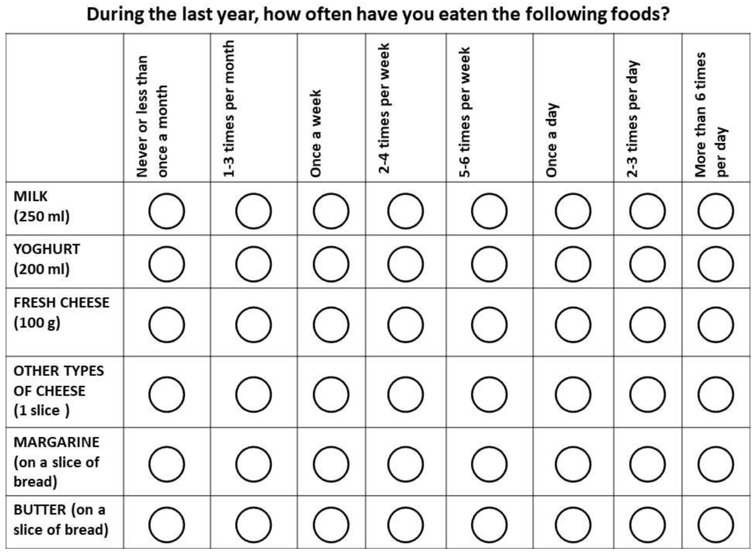Choose Margarine 'Once a day' option
The width and height of the screenshot is (756, 555).
pyautogui.click(x=573, y=464)
